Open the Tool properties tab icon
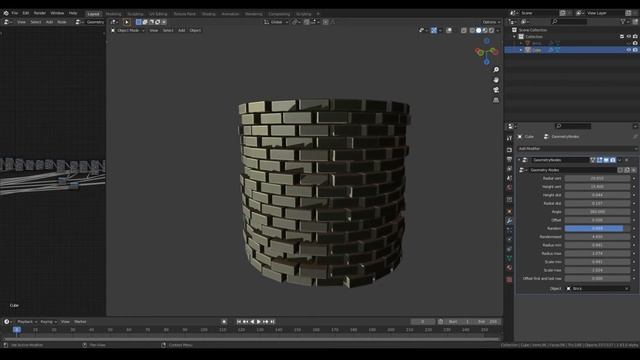 point(509,138)
